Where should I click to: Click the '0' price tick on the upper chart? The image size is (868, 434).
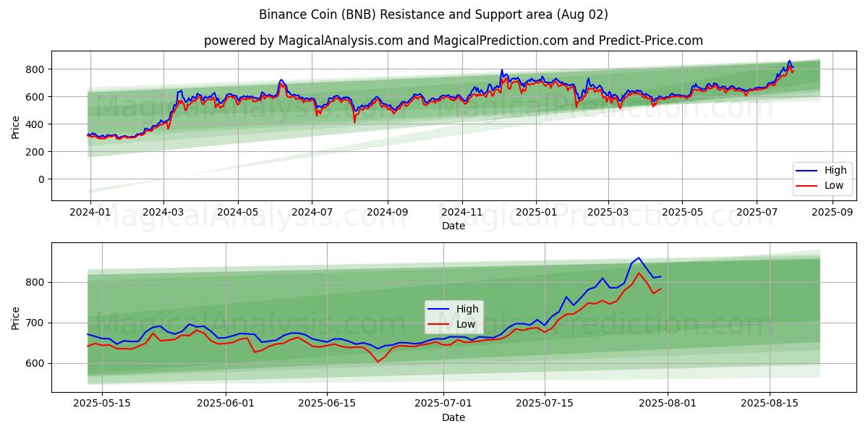pos(42,179)
